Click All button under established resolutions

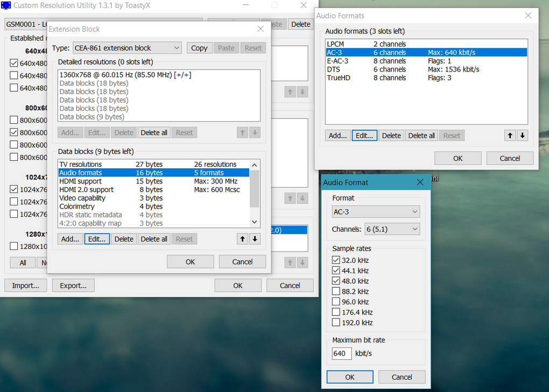pyautogui.click(x=23, y=262)
